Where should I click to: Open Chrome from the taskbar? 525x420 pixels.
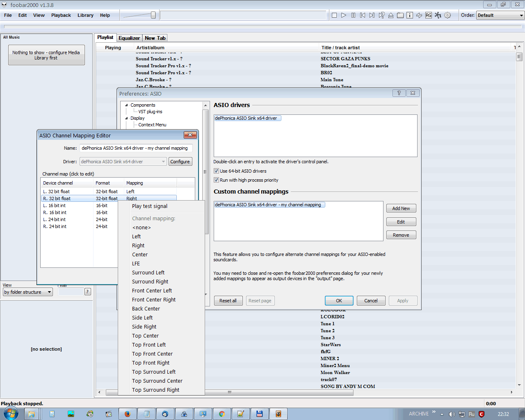(221, 414)
